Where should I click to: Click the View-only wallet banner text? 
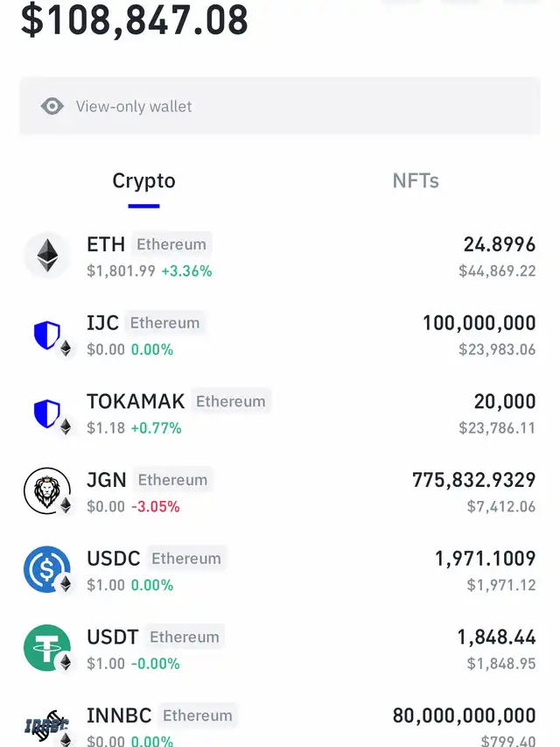[134, 106]
